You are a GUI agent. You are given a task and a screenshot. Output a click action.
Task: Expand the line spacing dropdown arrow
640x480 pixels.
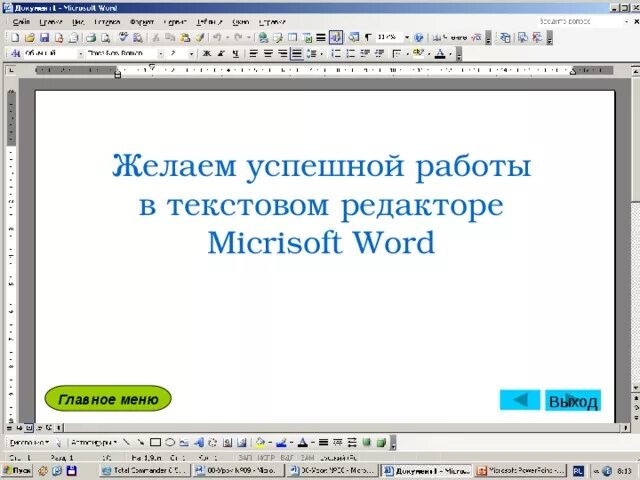pos(322,53)
